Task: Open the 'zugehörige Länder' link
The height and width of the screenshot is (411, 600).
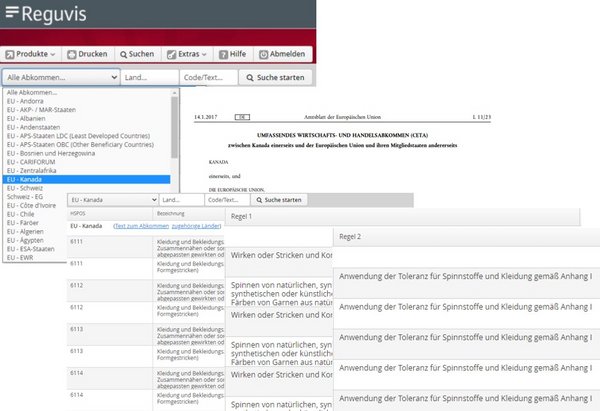Action: (x=196, y=226)
